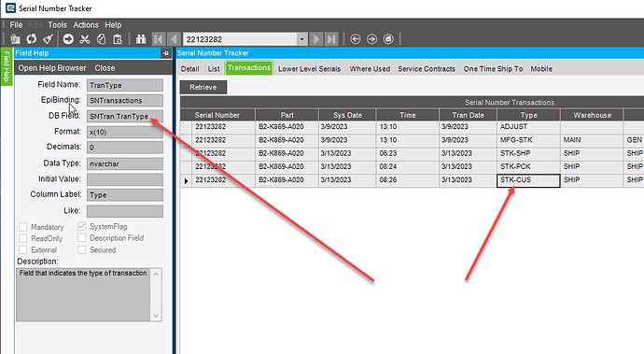Click the Forward circle arrow icon

371,39
